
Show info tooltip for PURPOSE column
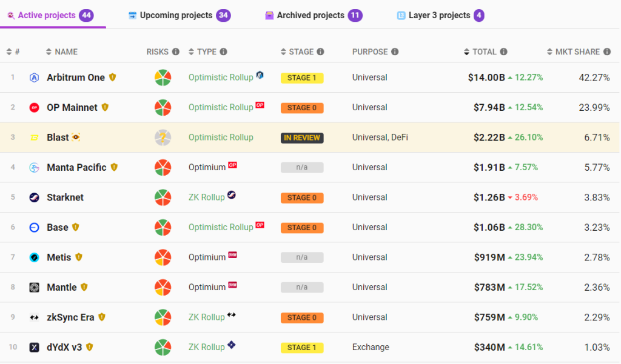(395, 52)
